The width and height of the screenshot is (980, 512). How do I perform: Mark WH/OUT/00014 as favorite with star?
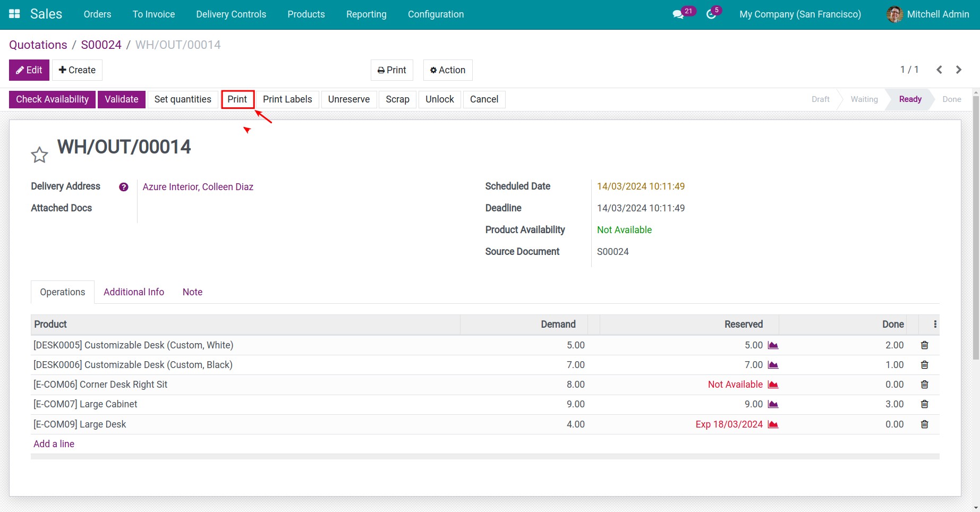(x=39, y=155)
